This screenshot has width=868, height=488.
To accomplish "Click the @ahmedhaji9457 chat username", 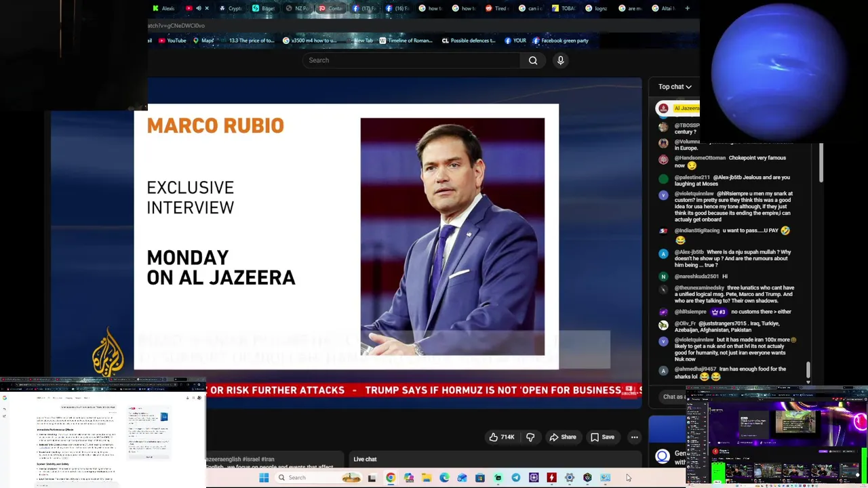I will tap(695, 369).
